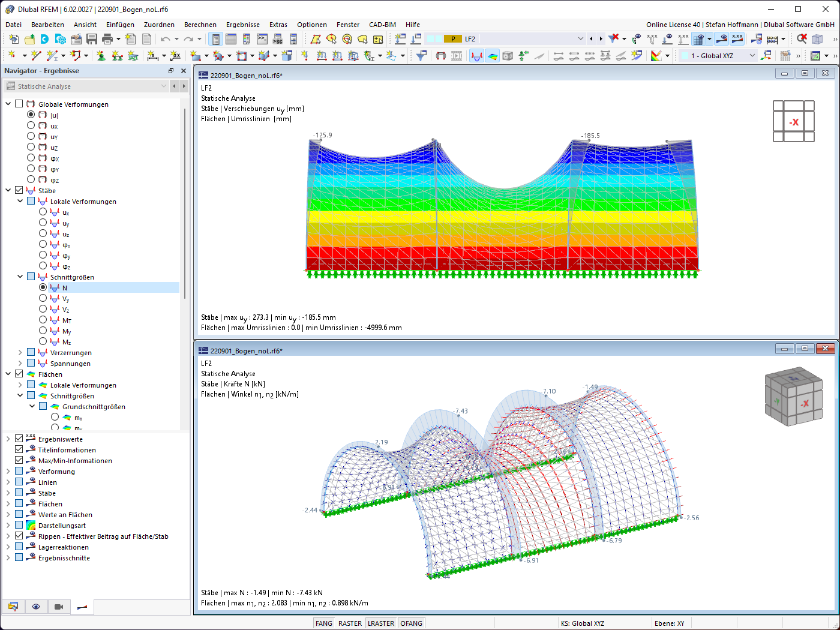Open the LF2 load case dropdown
This screenshot has height=630, width=840.
click(x=580, y=38)
